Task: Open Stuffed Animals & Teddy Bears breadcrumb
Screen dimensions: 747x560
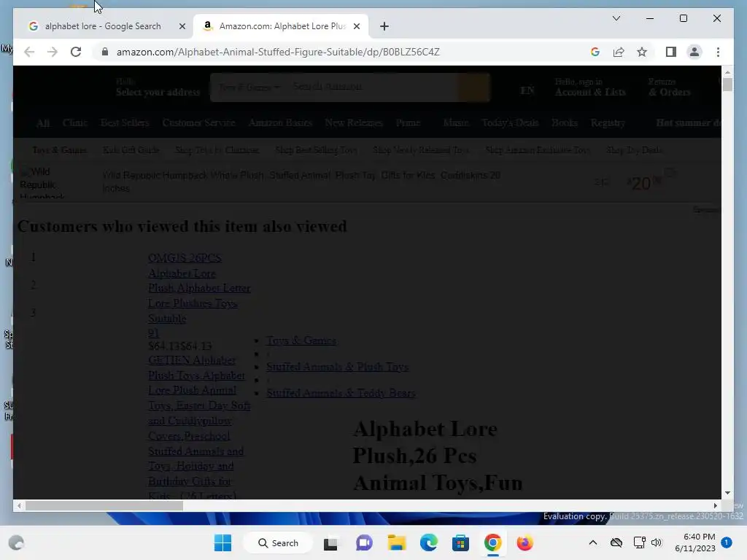Action: pos(341,393)
